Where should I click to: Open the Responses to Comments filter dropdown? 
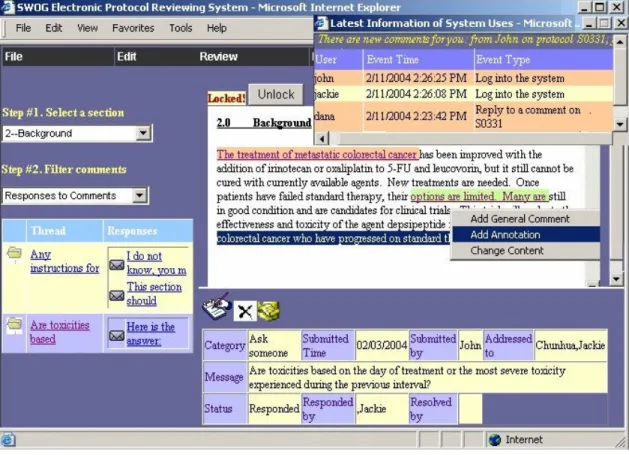tap(140, 195)
